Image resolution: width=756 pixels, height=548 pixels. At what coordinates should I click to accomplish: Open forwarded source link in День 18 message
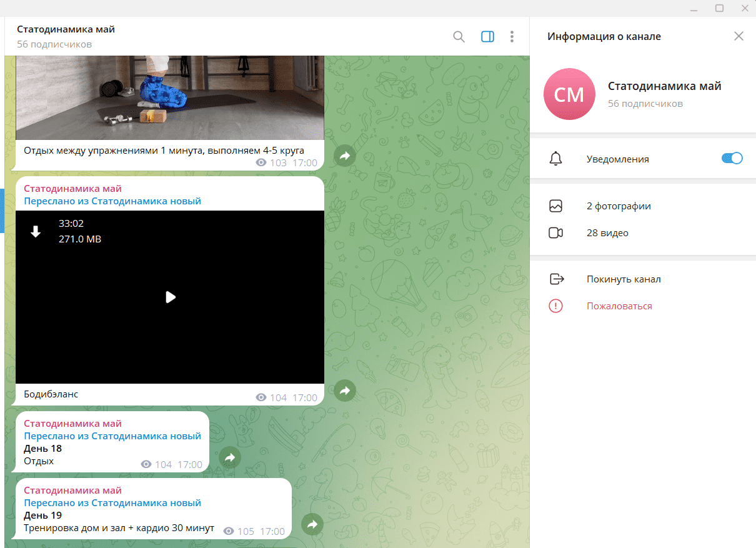coord(112,436)
